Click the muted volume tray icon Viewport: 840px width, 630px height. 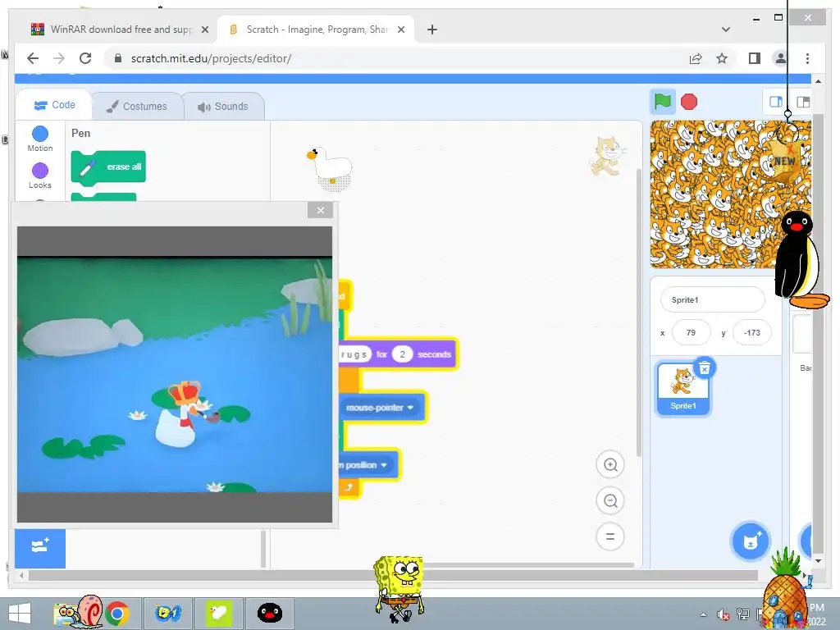point(724,614)
